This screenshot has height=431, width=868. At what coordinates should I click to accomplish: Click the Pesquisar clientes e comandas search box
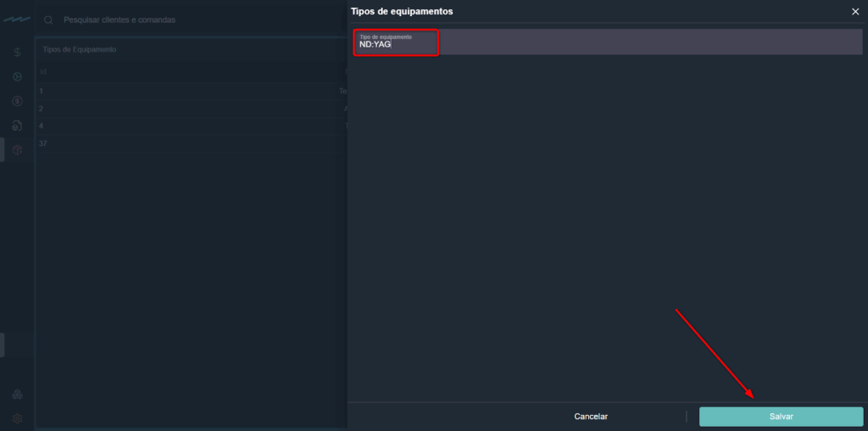click(x=170, y=20)
